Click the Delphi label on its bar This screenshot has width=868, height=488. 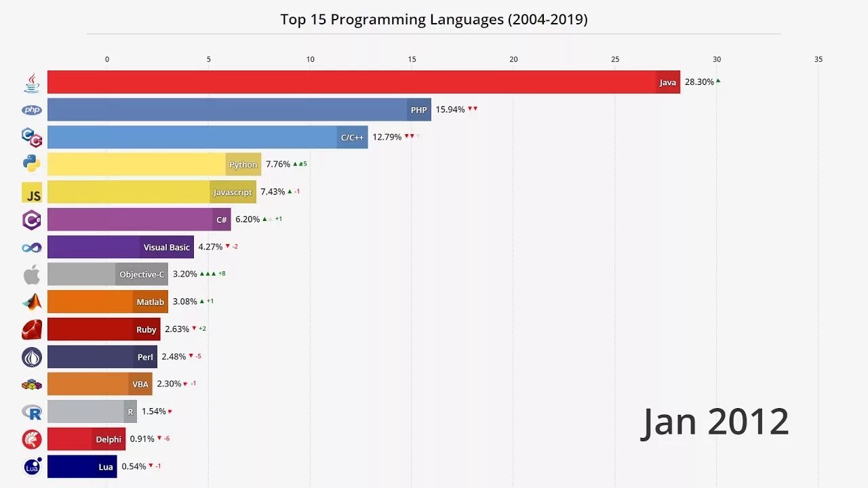point(108,439)
